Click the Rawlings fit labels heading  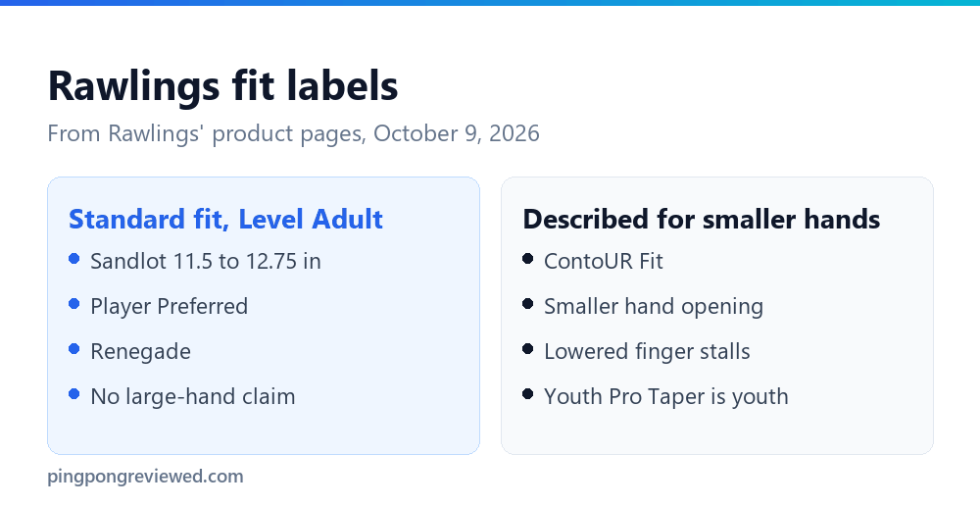tap(223, 85)
